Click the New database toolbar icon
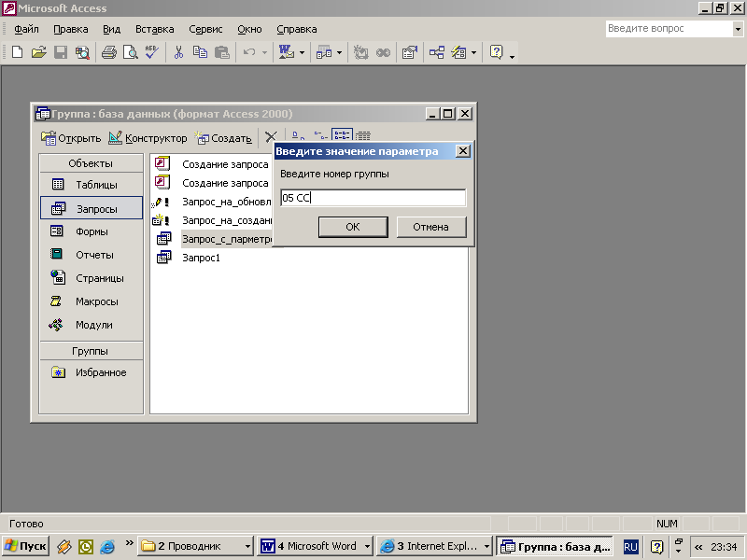Viewport: 747px width, 560px height. pyautogui.click(x=17, y=52)
